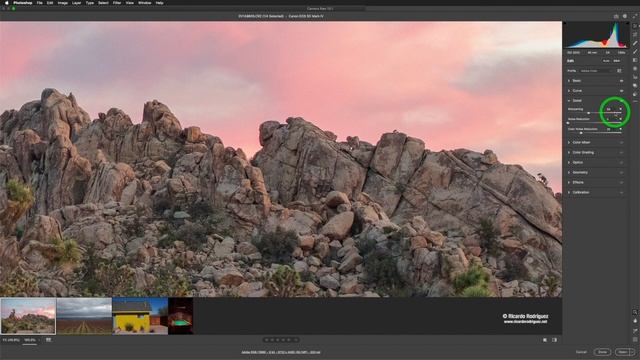640x360 pixels.
Task: Open the View menu
Action: (129, 3)
